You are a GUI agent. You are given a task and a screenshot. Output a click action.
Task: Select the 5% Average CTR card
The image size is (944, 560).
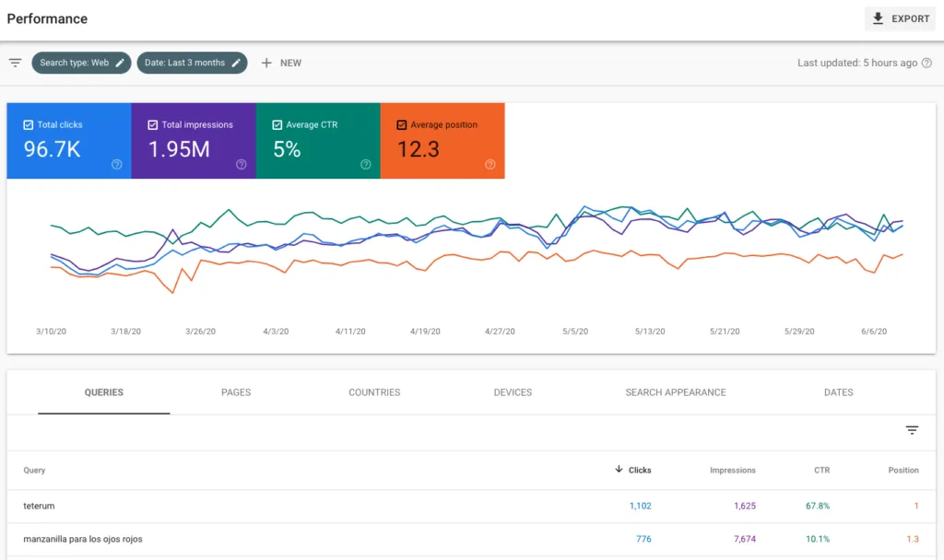pyautogui.click(x=318, y=141)
